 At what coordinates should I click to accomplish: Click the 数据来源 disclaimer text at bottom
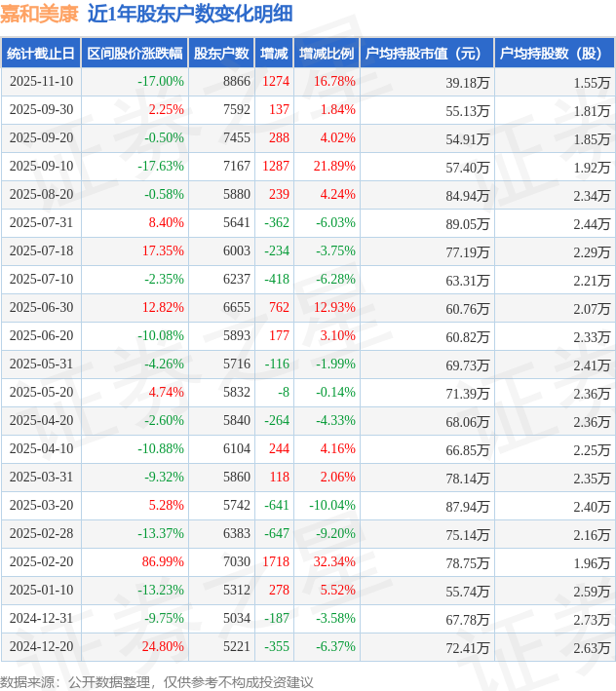coord(157,681)
